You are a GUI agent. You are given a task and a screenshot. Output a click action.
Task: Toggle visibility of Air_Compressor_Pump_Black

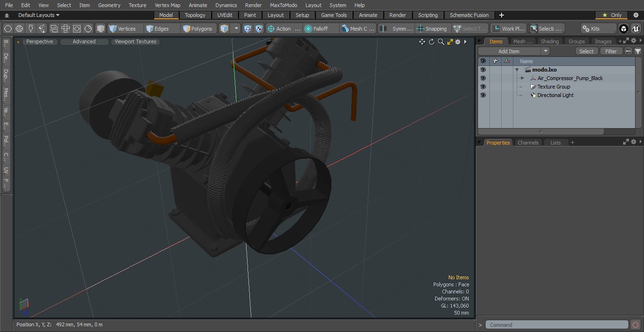tap(483, 78)
